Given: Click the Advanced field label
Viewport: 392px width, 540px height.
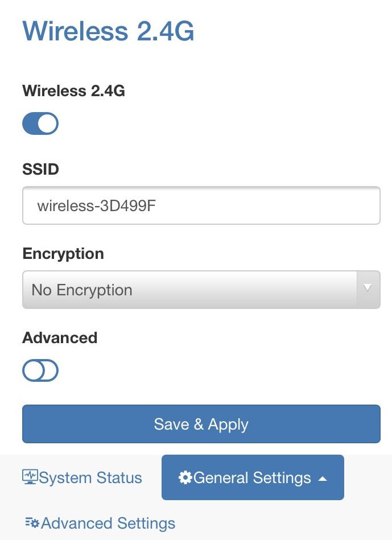Looking at the screenshot, I should (x=60, y=337).
